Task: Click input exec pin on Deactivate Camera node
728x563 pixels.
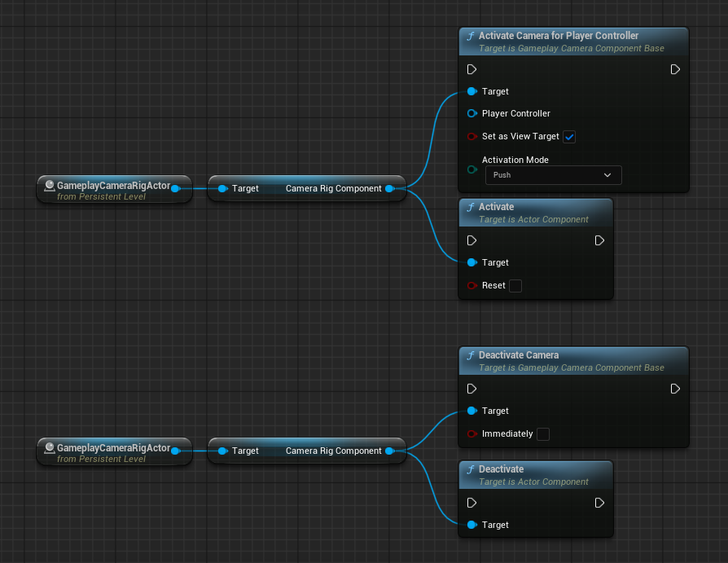Action: tap(471, 389)
